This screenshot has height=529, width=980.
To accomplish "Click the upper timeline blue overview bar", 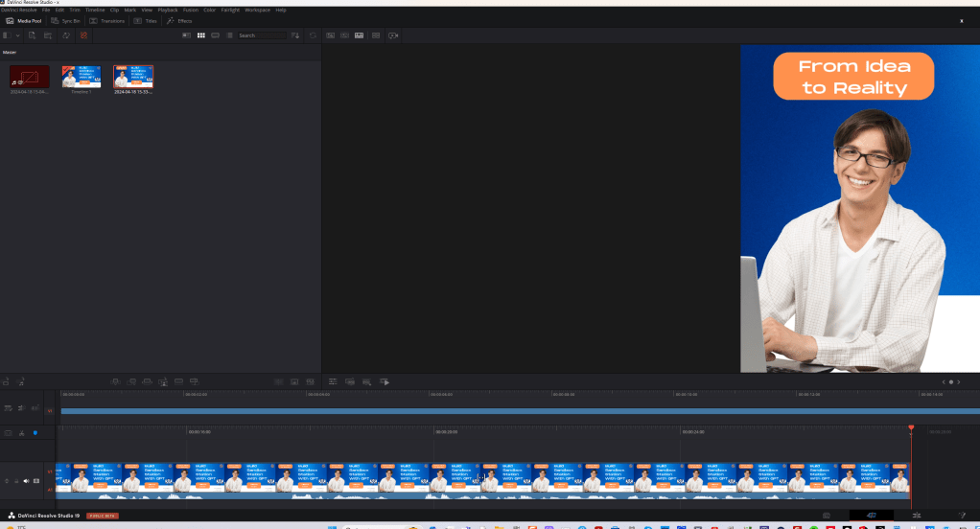I will (x=520, y=411).
